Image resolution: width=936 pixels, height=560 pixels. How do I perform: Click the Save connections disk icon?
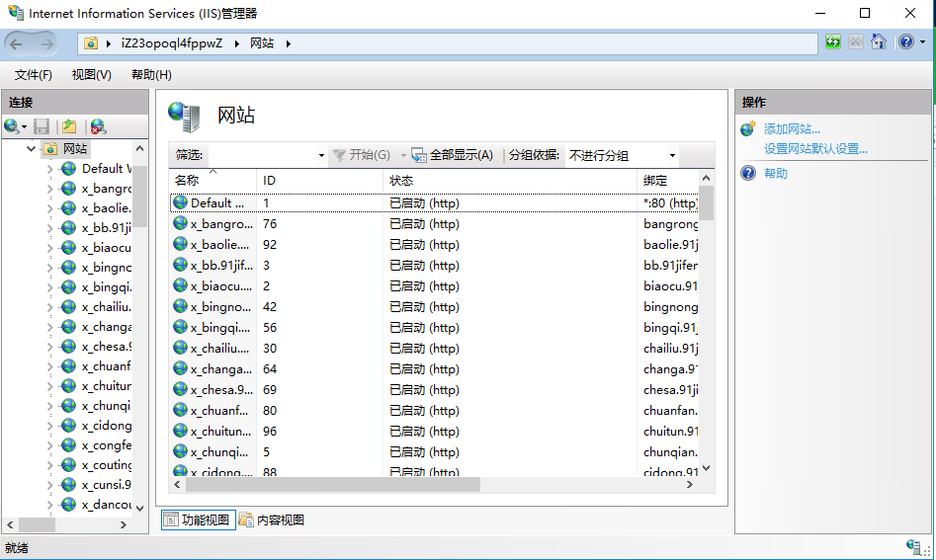[42, 126]
